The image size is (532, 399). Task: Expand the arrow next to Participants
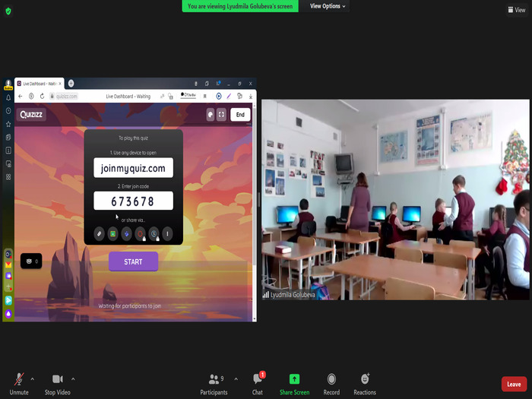tap(236, 379)
